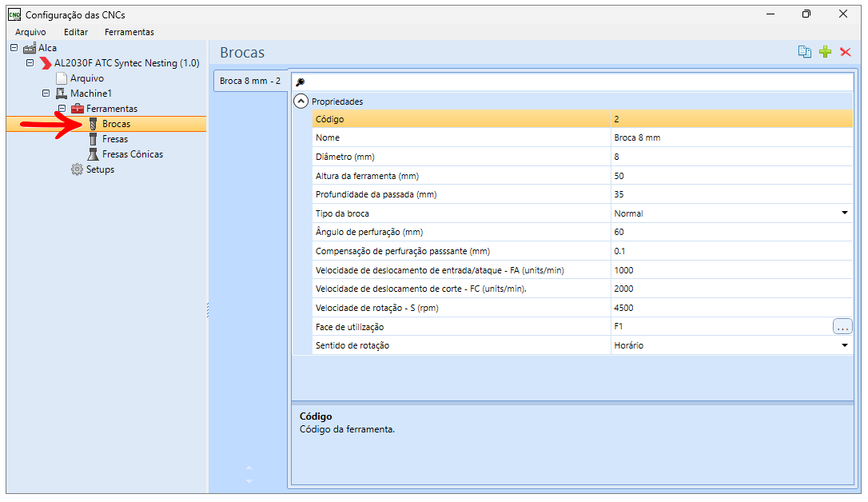
Task: Click the CNC application icon in title bar
Action: pyautogui.click(x=14, y=15)
